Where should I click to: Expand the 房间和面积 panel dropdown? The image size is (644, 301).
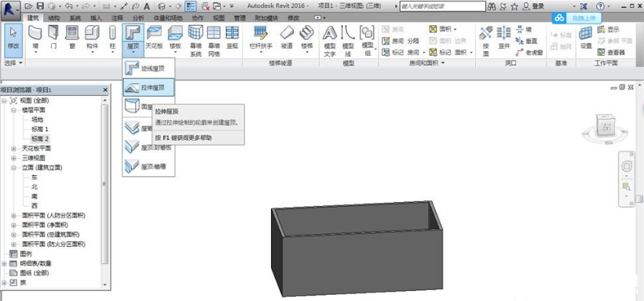click(x=426, y=63)
